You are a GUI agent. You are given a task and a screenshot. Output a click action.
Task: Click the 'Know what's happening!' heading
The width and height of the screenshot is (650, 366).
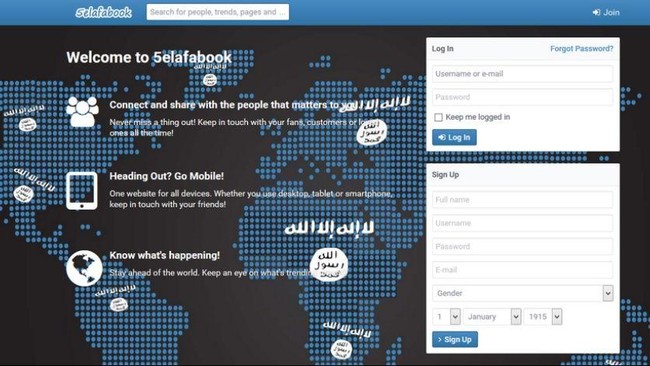165,255
